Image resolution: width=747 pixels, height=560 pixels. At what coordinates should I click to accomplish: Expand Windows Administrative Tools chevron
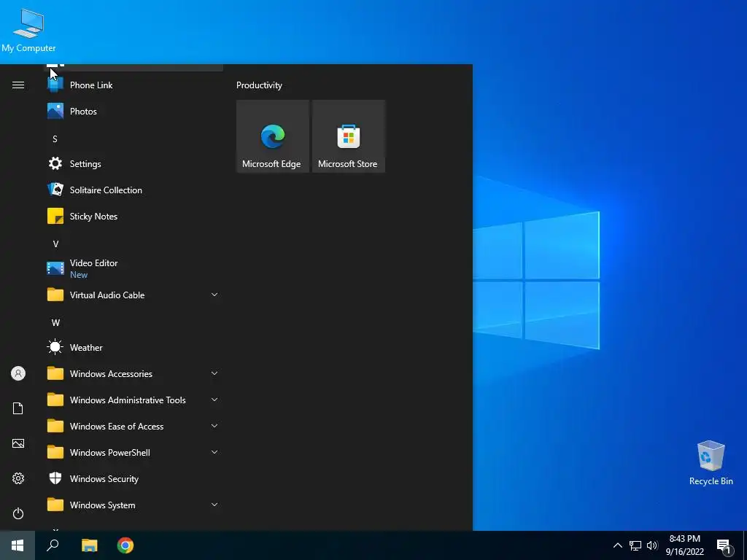[x=214, y=400]
